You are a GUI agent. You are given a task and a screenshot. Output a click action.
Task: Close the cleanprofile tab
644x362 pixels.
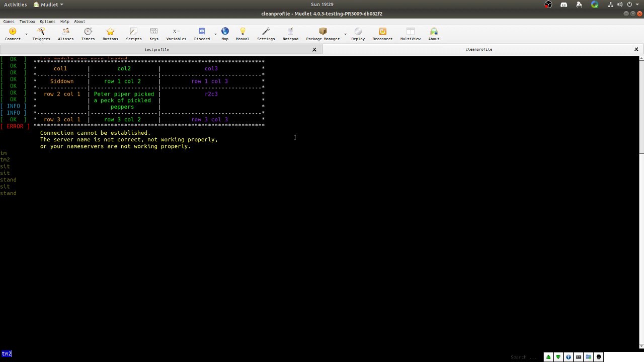coord(636,49)
